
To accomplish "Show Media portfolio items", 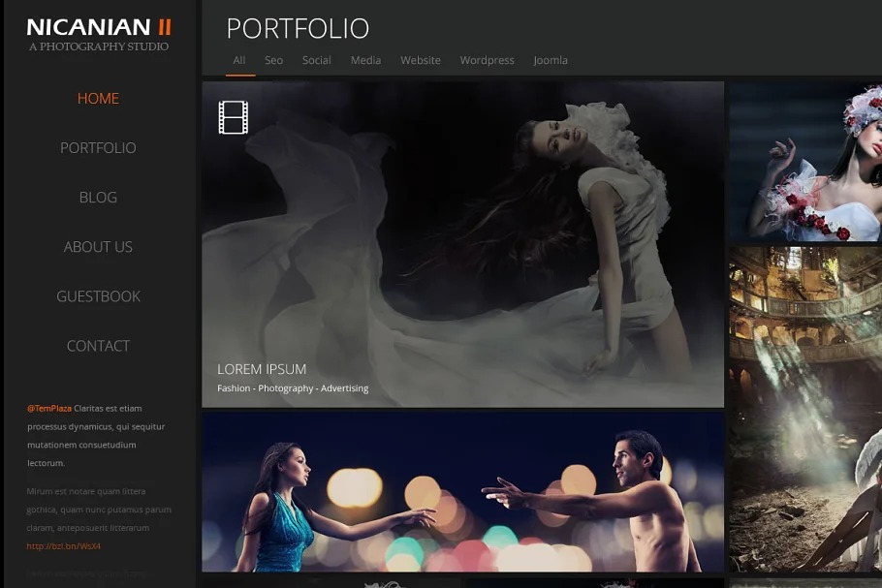I will pos(365,60).
